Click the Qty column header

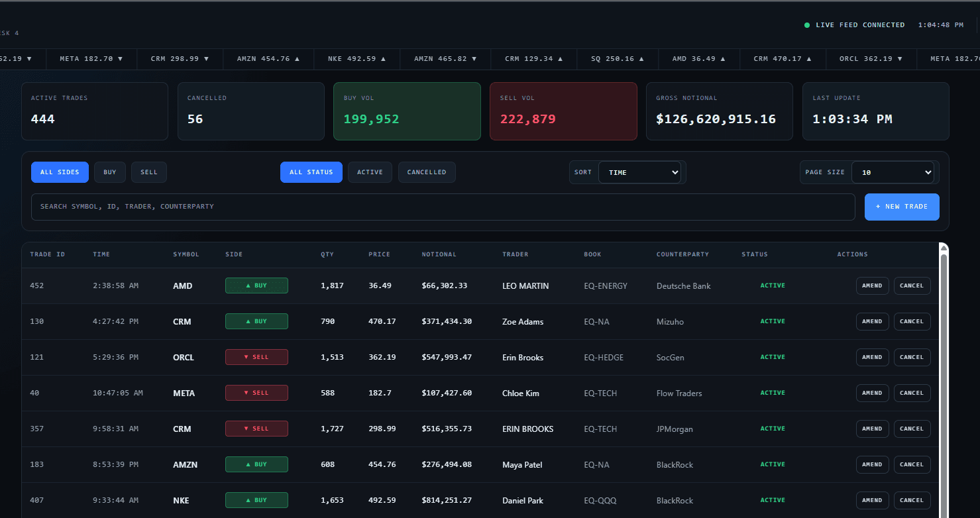(x=327, y=254)
